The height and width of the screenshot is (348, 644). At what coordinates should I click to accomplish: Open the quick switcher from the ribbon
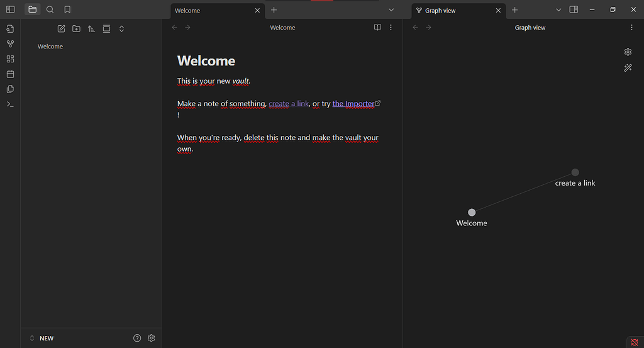coord(10,29)
